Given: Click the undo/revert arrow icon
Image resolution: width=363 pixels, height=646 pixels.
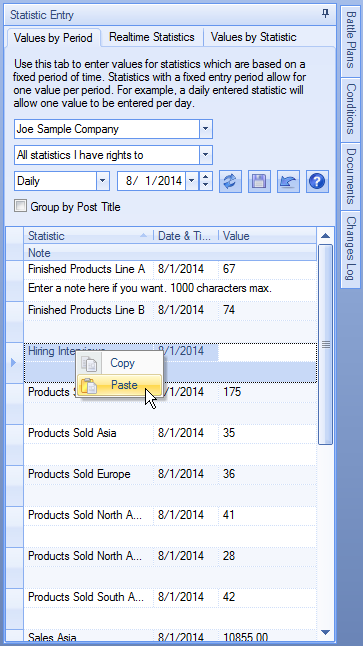Looking at the screenshot, I should pyautogui.click(x=288, y=181).
